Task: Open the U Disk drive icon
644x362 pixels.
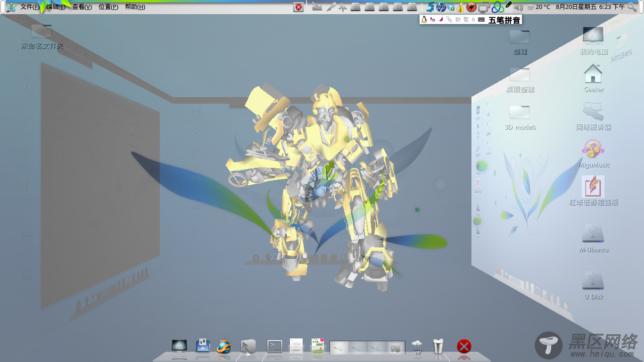Action: tap(594, 286)
